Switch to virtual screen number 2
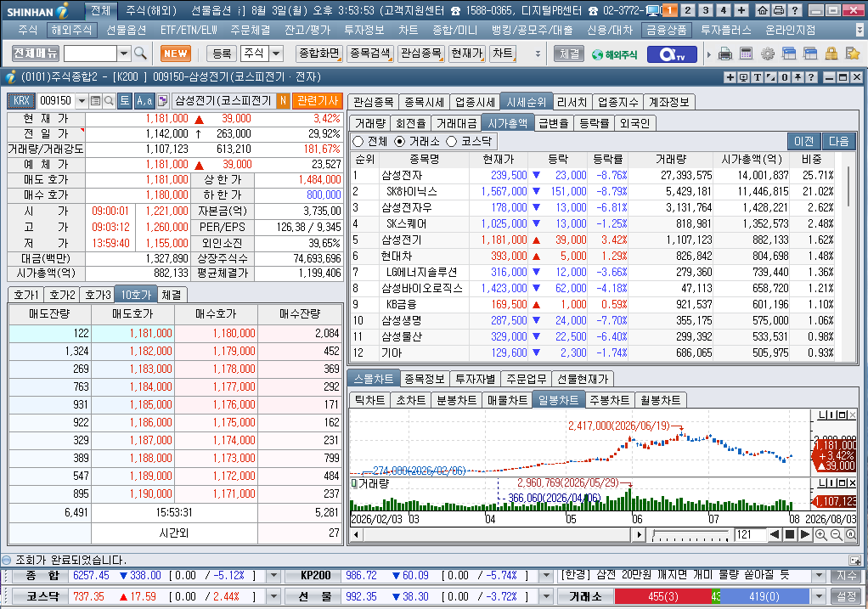The image size is (868, 609). coord(688,10)
